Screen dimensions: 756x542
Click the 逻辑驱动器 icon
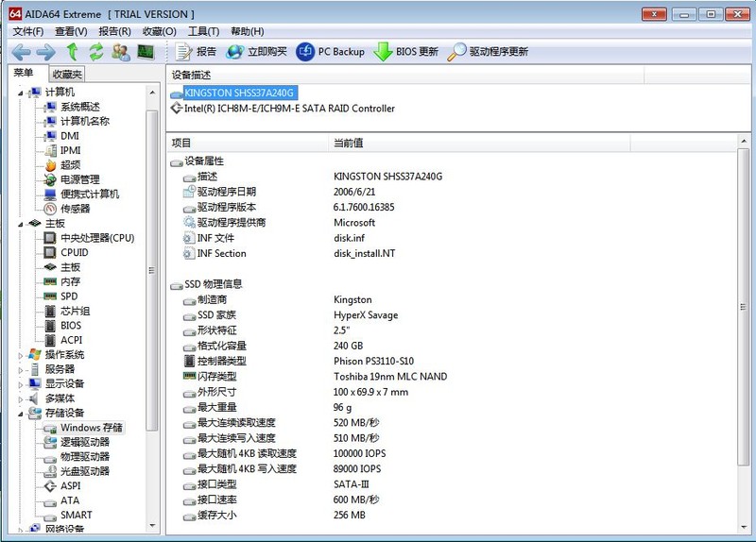[50, 442]
